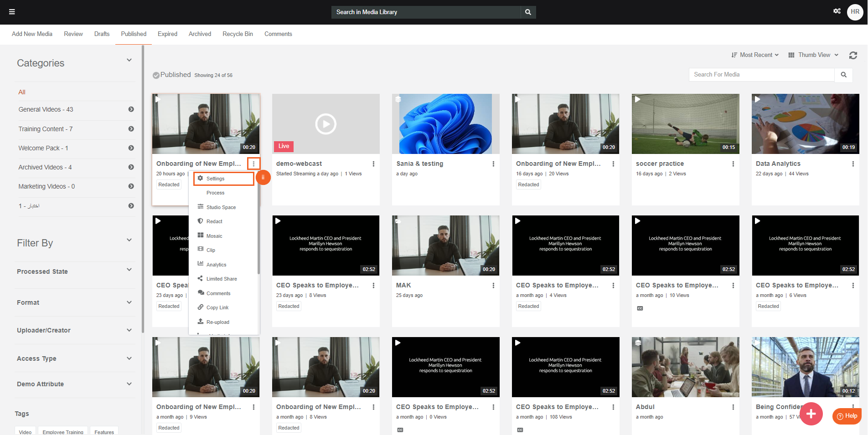This screenshot has height=435, width=868.
Task: Open the hamburger navigation menu
Action: tap(12, 12)
